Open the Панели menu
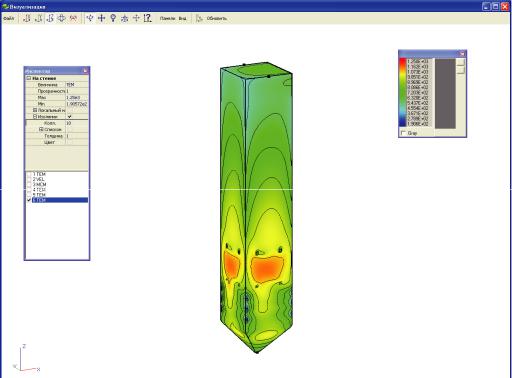 click(167, 18)
